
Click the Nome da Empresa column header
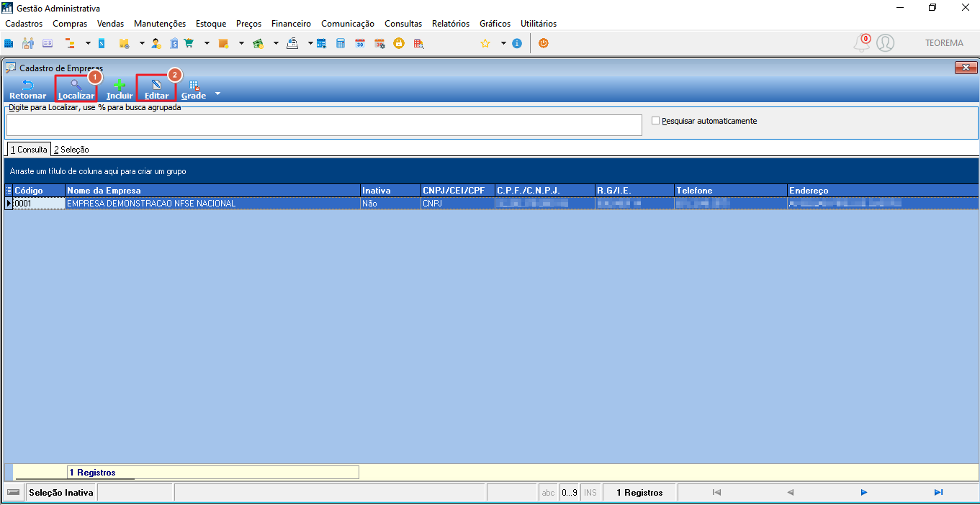click(x=212, y=191)
